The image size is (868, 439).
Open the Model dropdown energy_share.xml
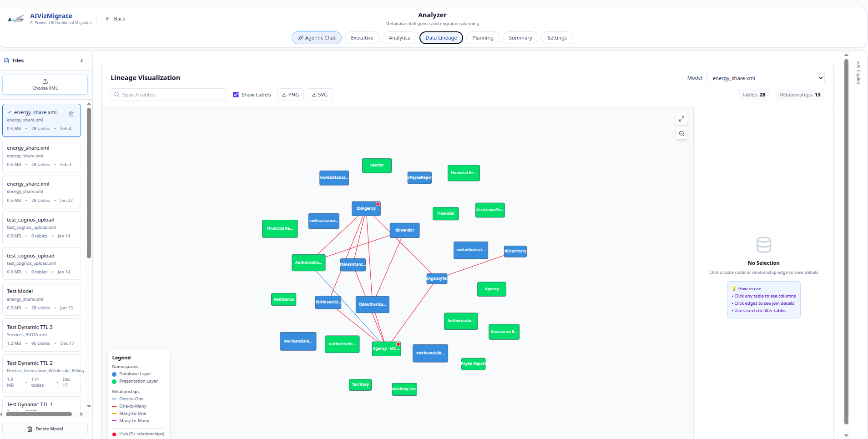765,78
